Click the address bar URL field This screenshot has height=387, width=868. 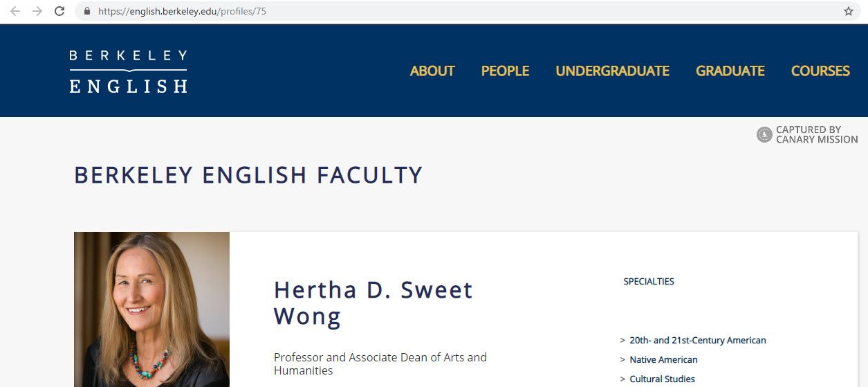click(415, 11)
